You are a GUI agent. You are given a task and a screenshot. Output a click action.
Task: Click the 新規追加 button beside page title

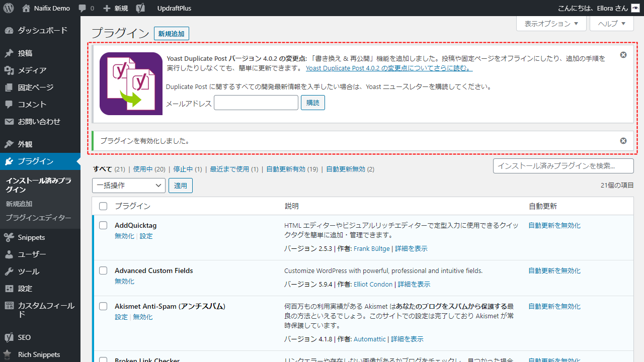(x=172, y=34)
